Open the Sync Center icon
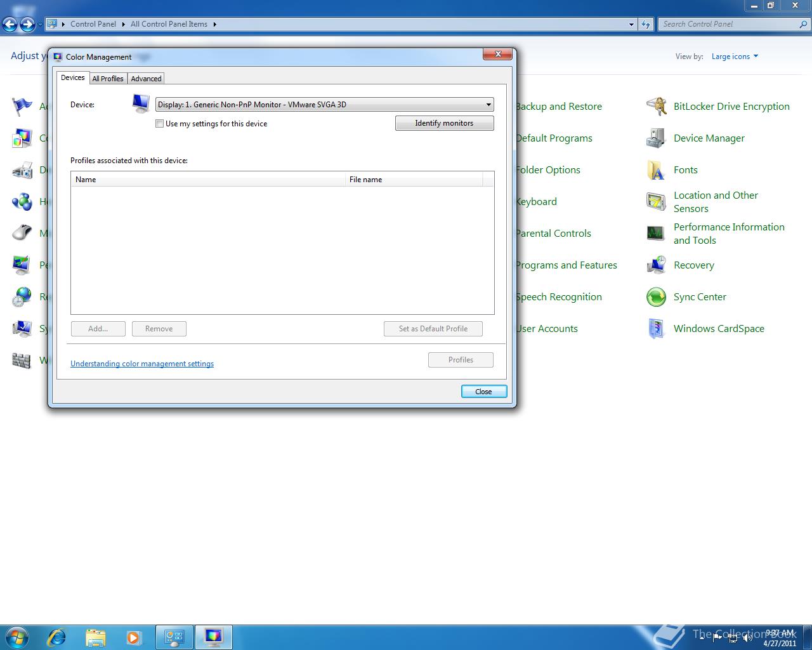Screen dimensions: 812x650 point(656,296)
